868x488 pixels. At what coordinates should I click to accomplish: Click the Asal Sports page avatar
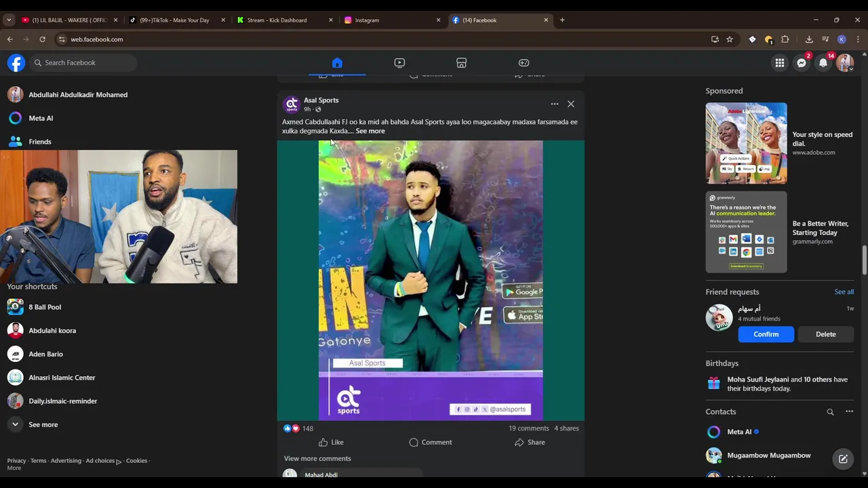pos(292,104)
